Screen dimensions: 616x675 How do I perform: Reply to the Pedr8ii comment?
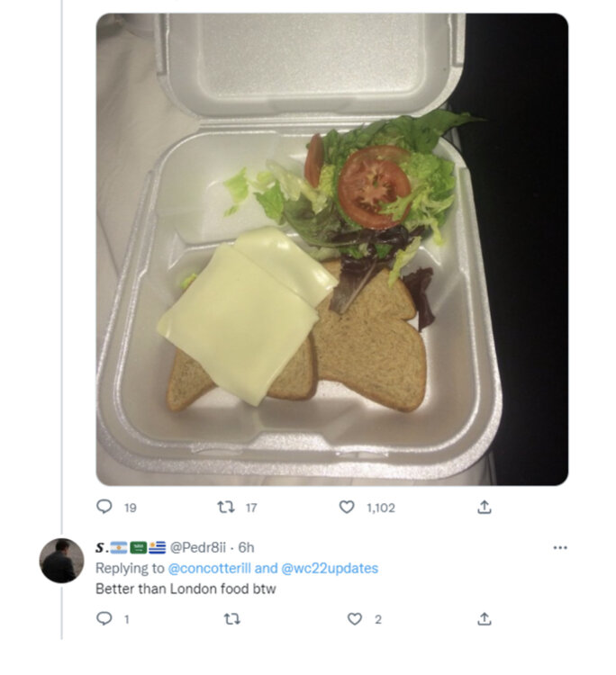(x=104, y=618)
